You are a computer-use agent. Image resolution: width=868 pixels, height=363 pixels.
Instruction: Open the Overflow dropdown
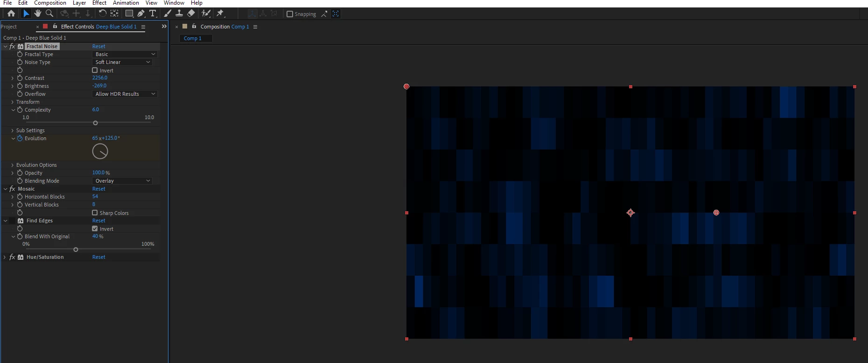(125, 94)
